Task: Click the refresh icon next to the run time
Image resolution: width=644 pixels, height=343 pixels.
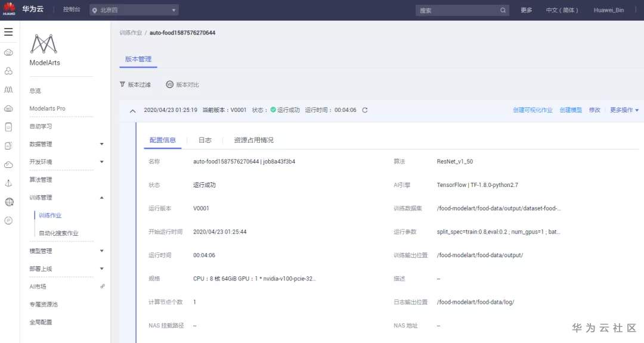Action: point(365,110)
